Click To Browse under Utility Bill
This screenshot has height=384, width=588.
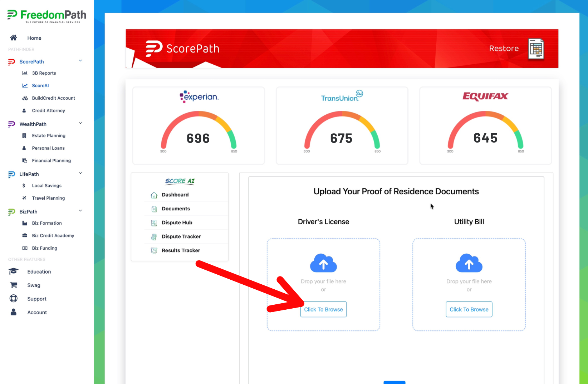coord(469,309)
